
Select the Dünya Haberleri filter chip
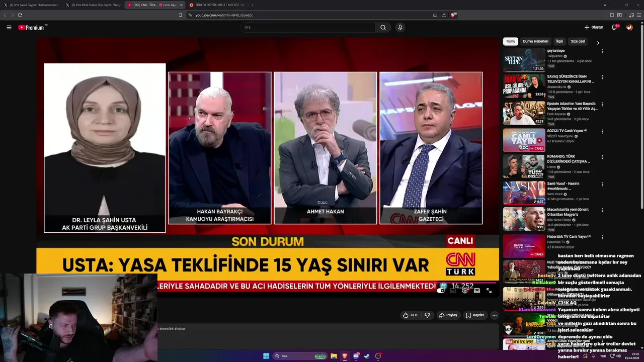click(535, 41)
